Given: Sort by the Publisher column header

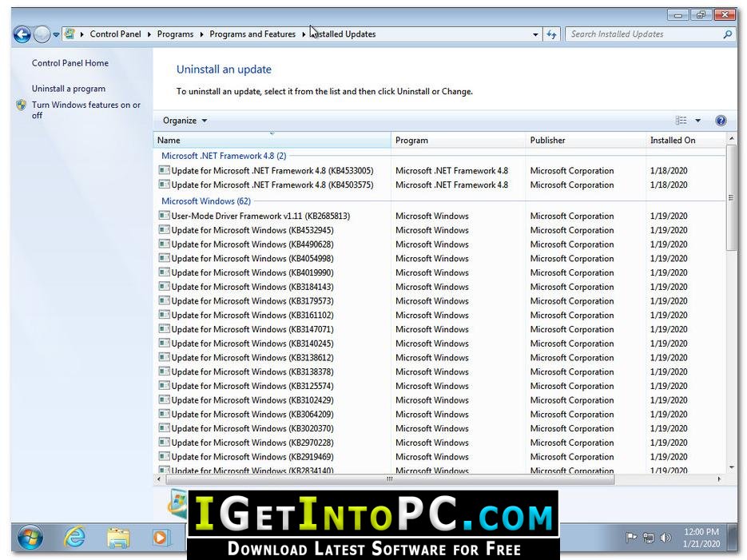Looking at the screenshot, I should coord(585,140).
